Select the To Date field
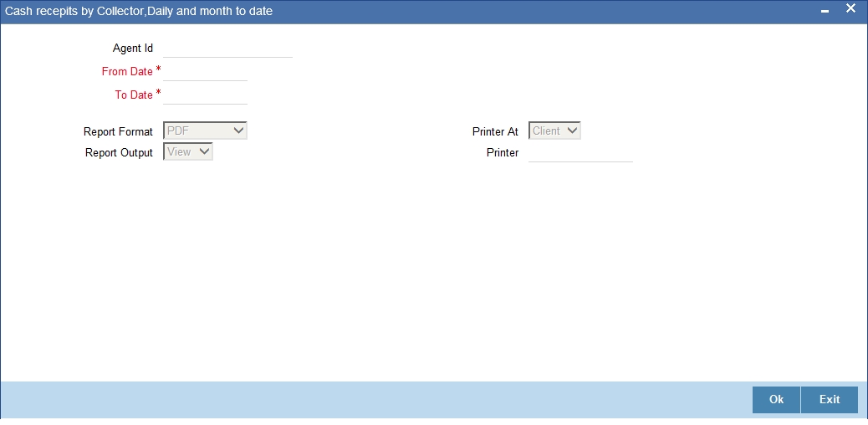This screenshot has width=868, height=425. coord(205,95)
